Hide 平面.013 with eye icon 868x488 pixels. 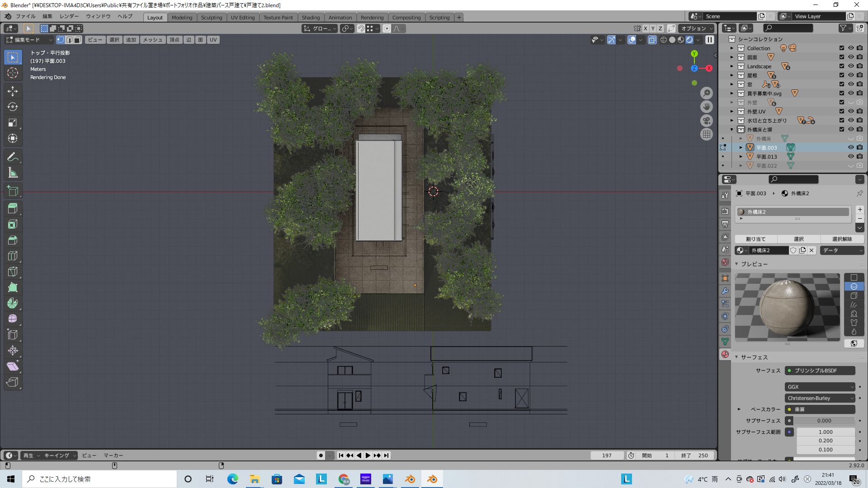[850, 157]
